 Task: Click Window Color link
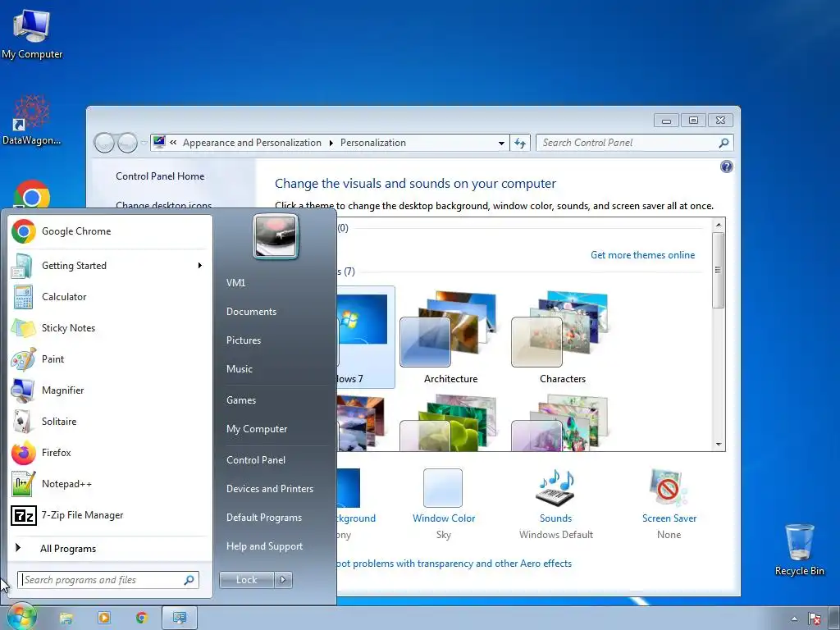click(444, 518)
